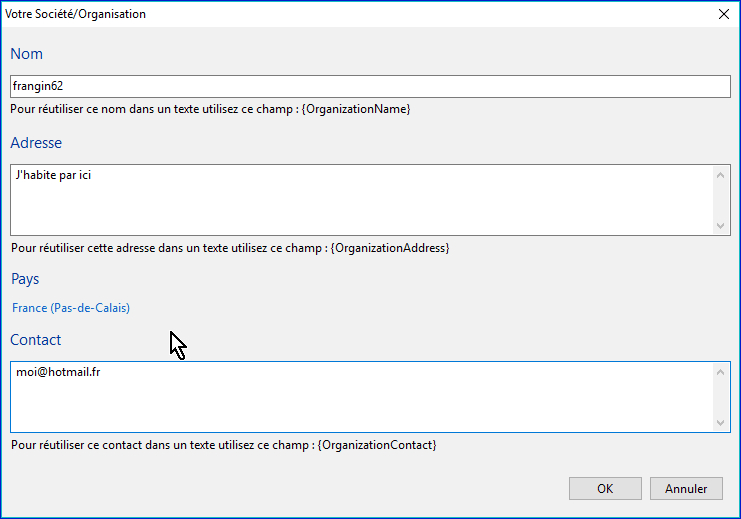
Task: Select the Adresse section heading
Action: (x=36, y=143)
